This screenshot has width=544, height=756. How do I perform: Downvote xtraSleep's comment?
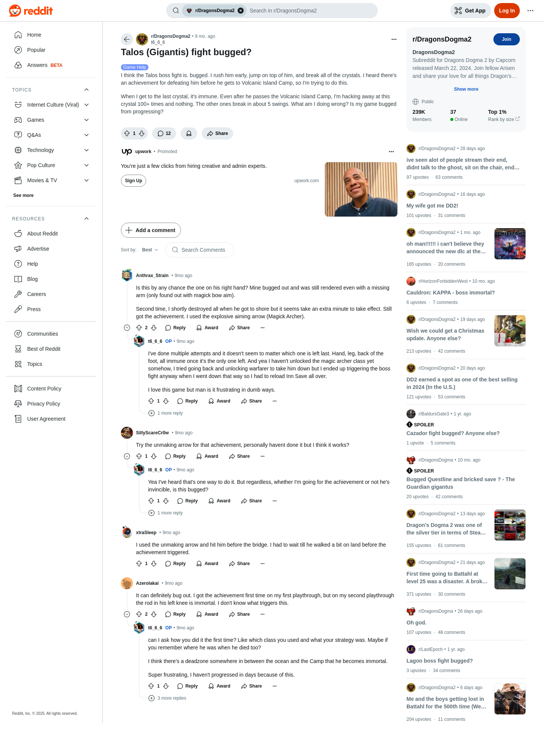point(154,564)
